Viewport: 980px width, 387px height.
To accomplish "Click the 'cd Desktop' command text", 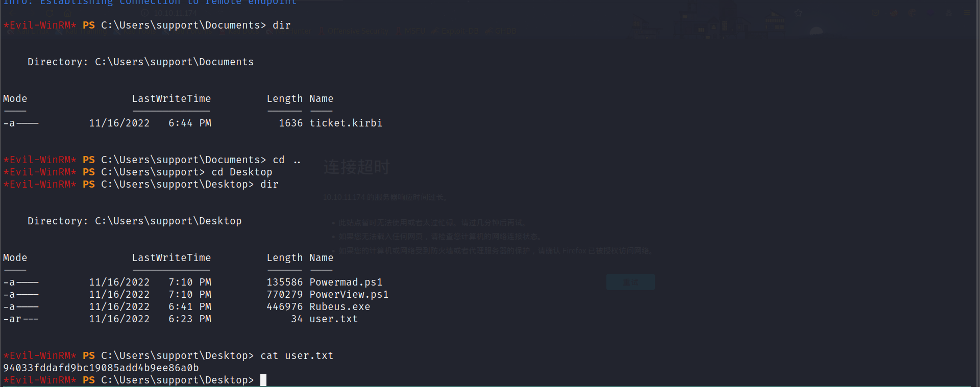I will (241, 172).
